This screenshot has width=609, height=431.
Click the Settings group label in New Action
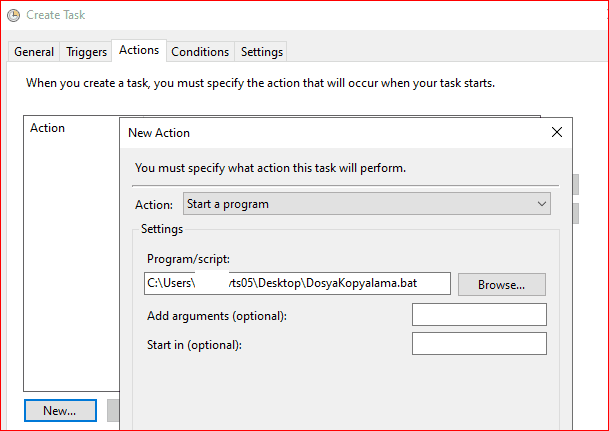tap(161, 229)
